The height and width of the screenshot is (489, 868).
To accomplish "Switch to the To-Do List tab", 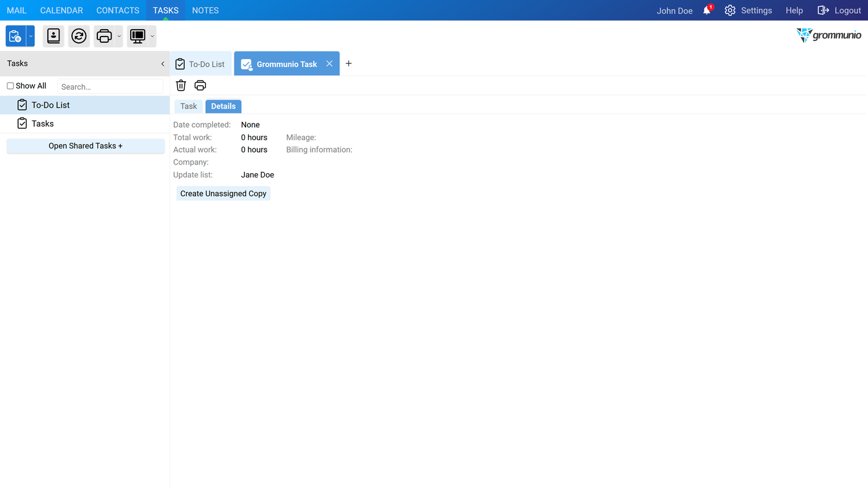I will pyautogui.click(x=200, y=64).
